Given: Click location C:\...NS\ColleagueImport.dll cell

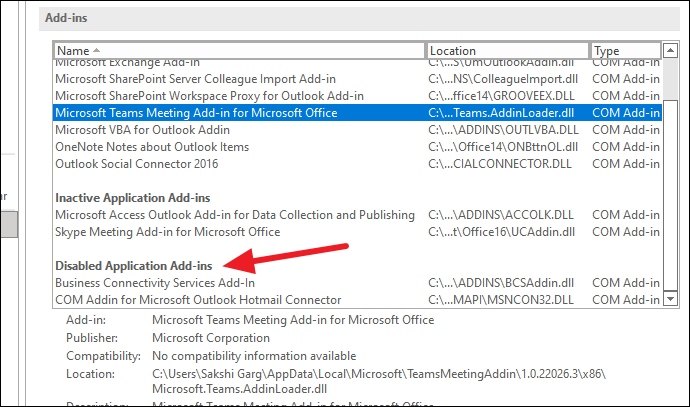Looking at the screenshot, I should (x=503, y=79).
